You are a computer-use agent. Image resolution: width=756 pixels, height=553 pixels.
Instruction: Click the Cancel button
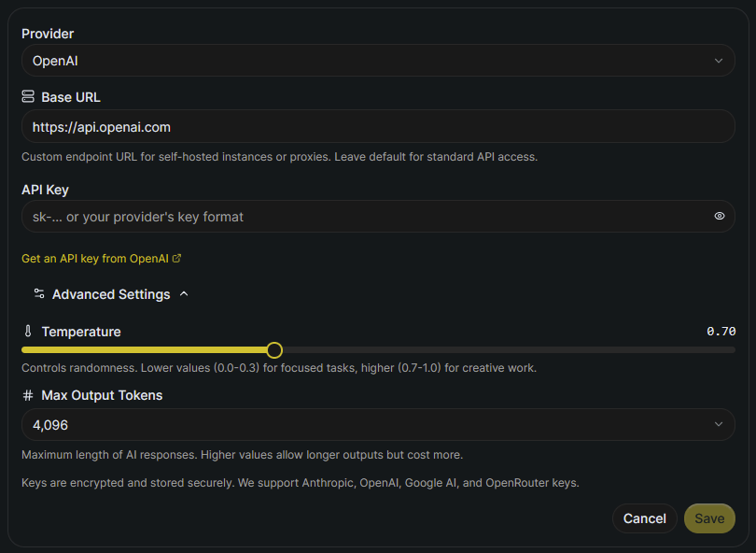645,518
